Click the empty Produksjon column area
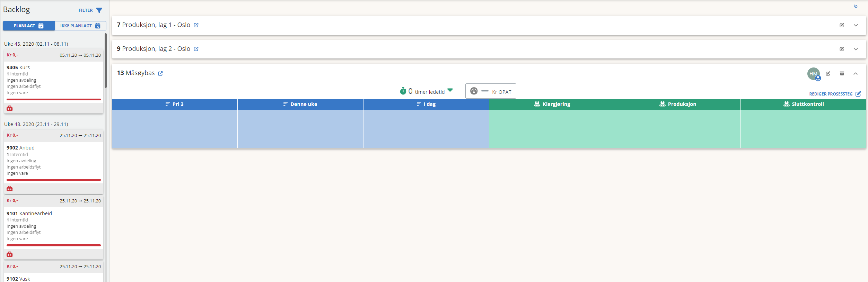This screenshot has width=868, height=282. click(x=678, y=129)
